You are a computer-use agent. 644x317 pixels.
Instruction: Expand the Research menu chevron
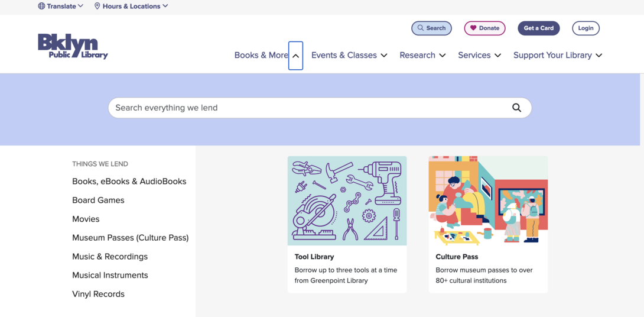coord(443,56)
